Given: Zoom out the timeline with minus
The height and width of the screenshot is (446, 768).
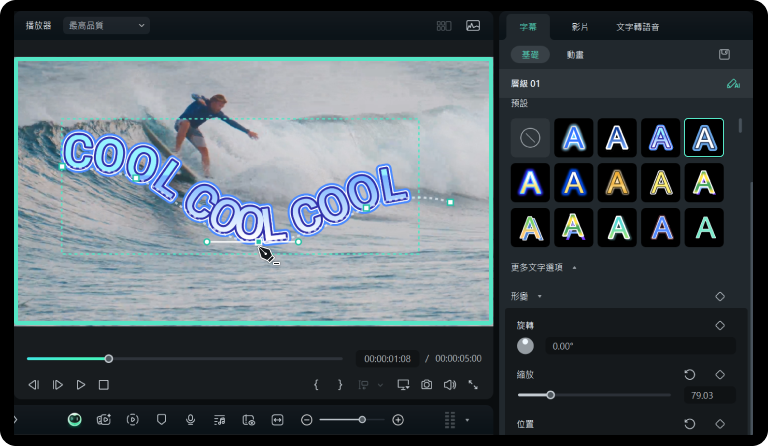Looking at the screenshot, I should coord(307,420).
